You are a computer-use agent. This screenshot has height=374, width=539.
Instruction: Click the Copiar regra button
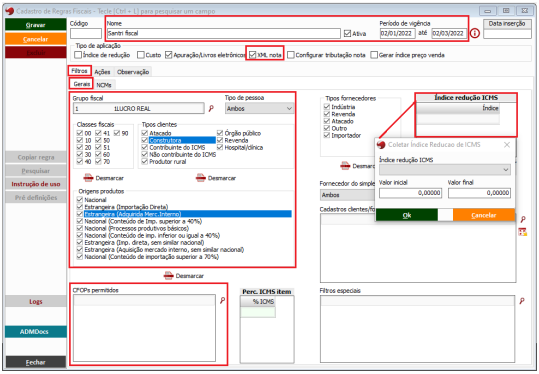36,157
